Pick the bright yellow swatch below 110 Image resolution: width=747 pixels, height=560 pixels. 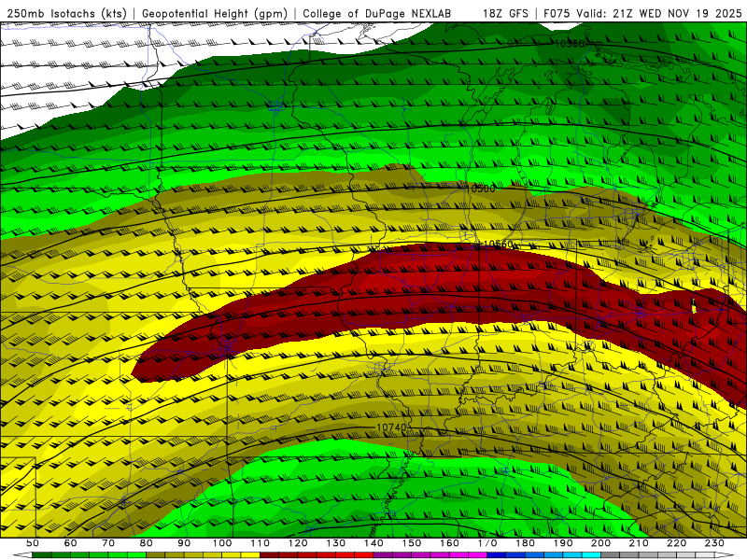tap(250, 555)
